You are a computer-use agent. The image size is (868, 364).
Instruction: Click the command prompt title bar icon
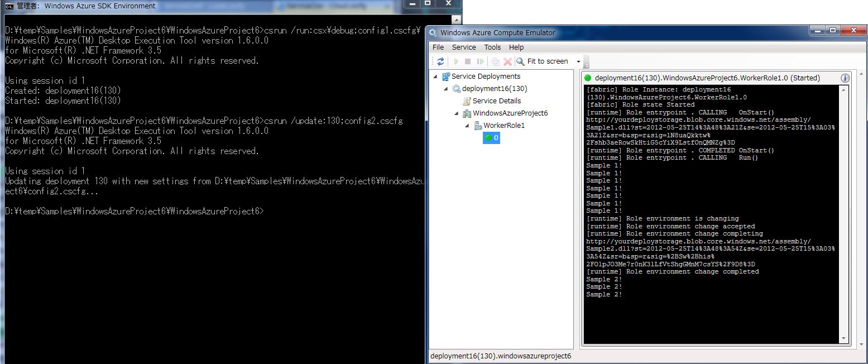[x=9, y=6]
